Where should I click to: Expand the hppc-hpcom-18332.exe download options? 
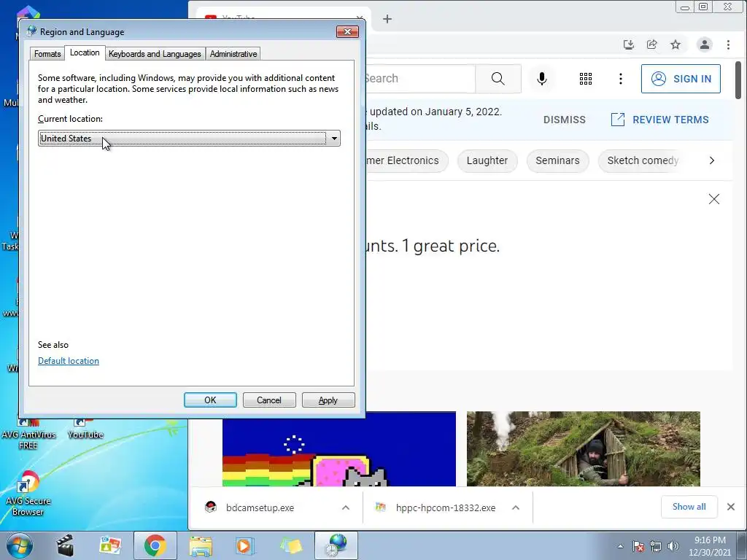(x=516, y=507)
